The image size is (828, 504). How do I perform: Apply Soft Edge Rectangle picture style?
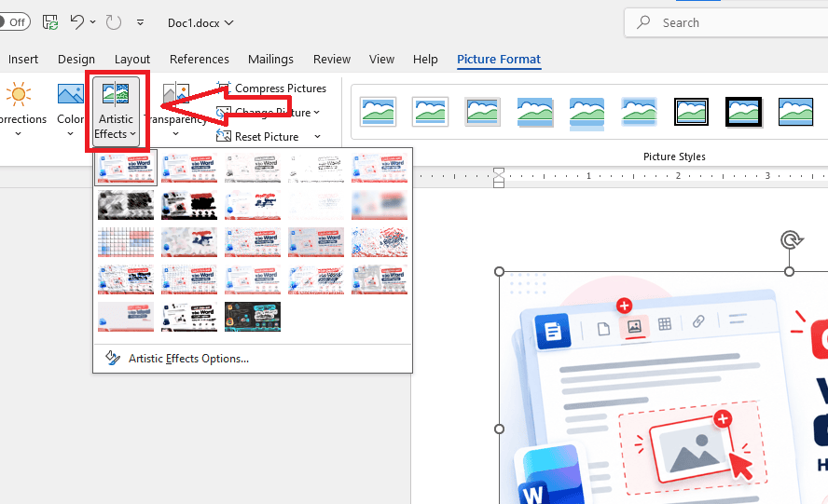pyautogui.click(x=639, y=112)
